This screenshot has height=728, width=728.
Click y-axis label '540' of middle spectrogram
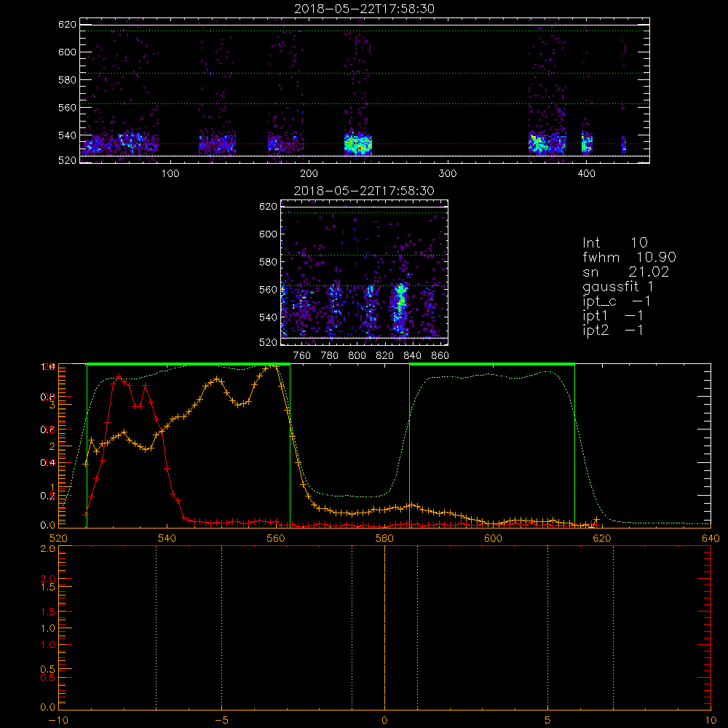[x=268, y=317]
